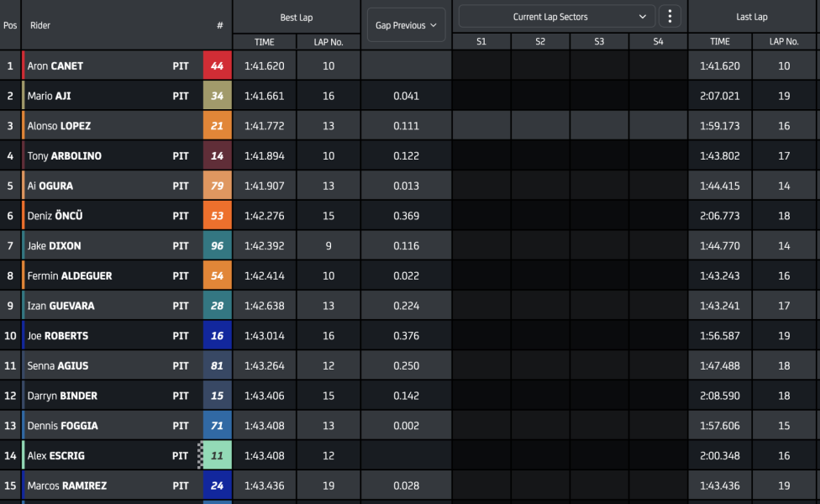This screenshot has width=820, height=504.
Task: Click last lap time 2:07.021
Action: 719,96
